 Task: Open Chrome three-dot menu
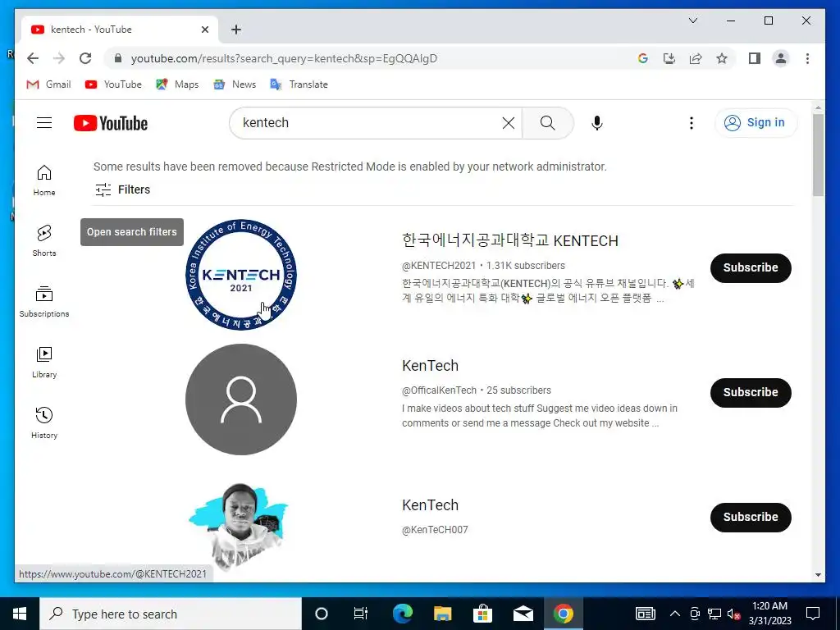pyautogui.click(x=807, y=58)
